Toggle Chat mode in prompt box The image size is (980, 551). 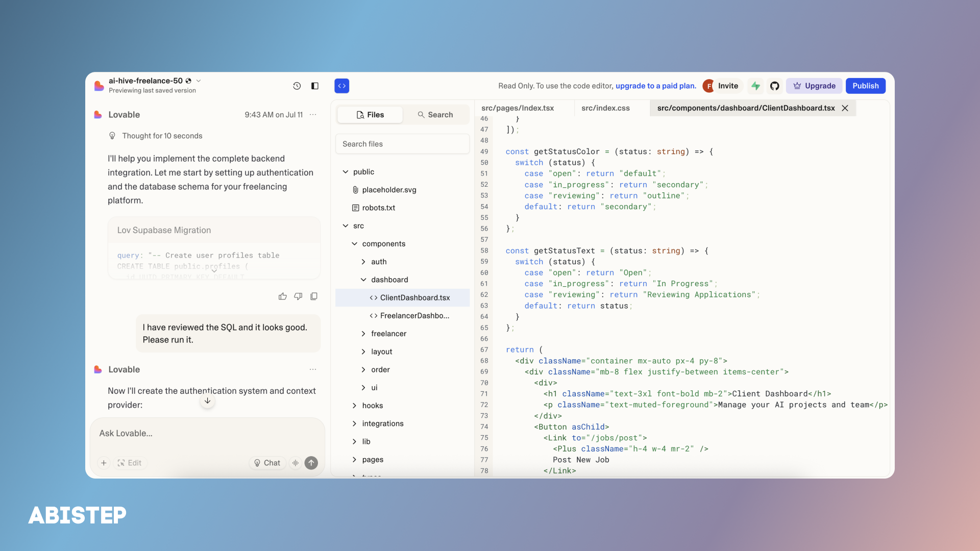click(x=267, y=463)
